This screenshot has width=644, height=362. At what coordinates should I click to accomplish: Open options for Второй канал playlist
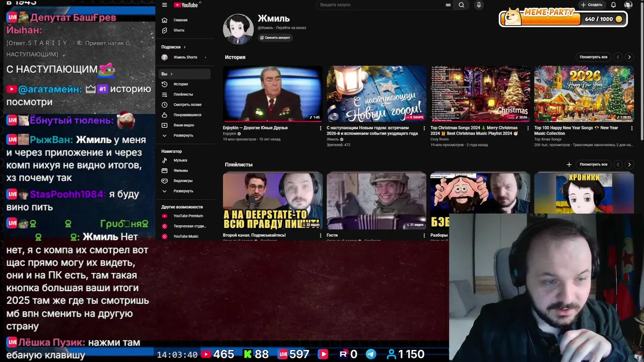320,235
